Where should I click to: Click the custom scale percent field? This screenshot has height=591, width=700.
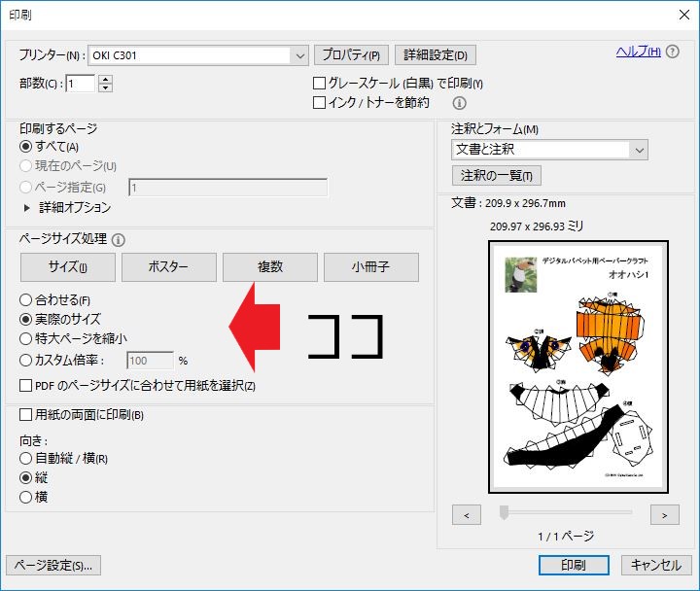coord(151,361)
